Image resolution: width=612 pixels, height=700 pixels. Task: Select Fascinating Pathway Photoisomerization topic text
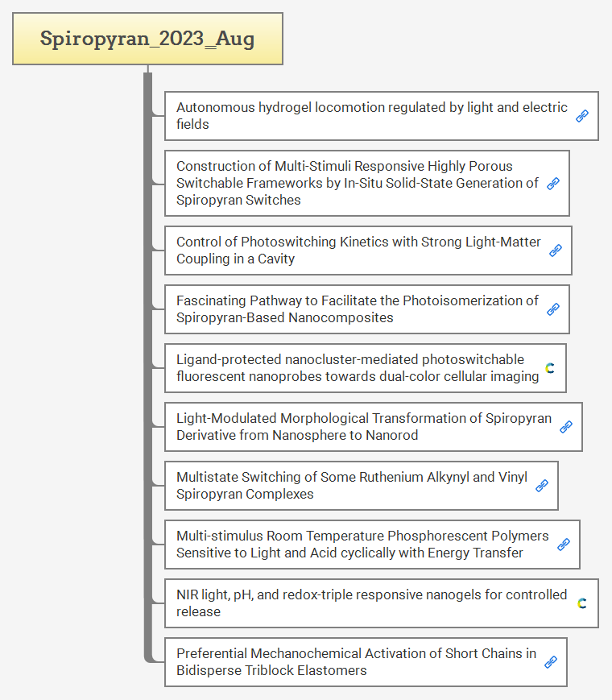(357, 309)
